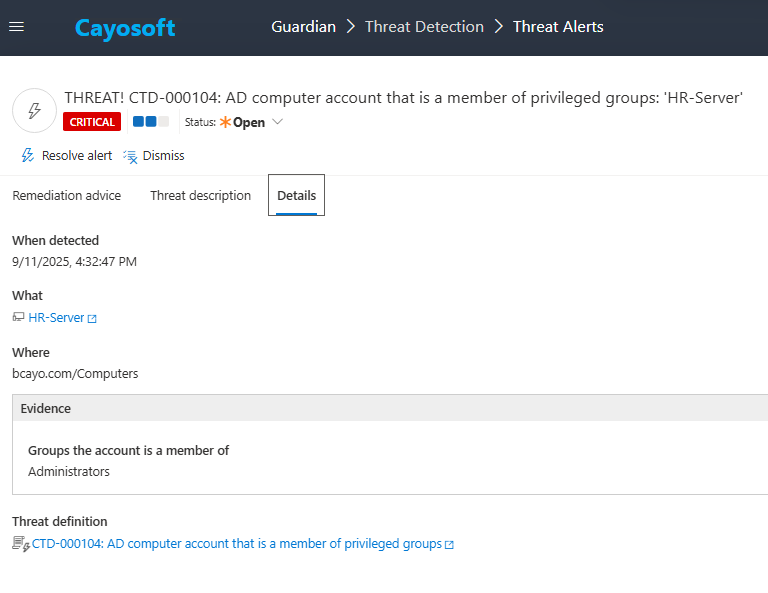Select the Details tab

(296, 196)
